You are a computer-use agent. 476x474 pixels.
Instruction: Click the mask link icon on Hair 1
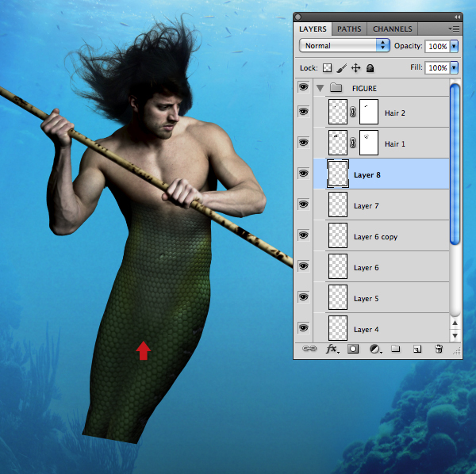click(352, 143)
